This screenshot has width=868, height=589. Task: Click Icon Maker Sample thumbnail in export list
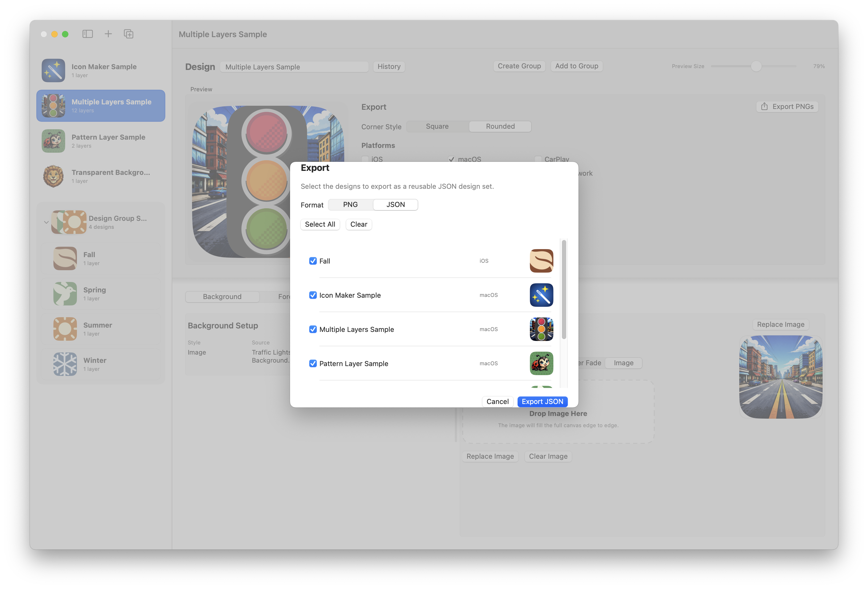click(541, 295)
